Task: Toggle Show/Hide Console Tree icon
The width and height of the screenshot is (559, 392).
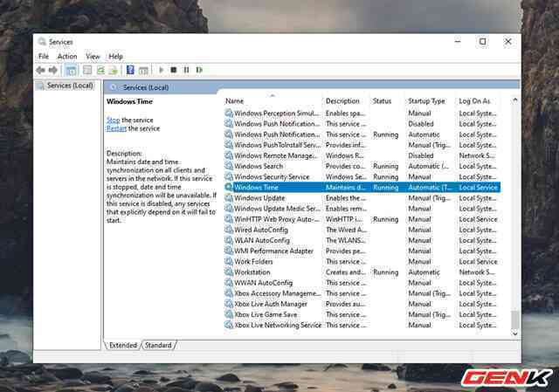Action: [72, 70]
